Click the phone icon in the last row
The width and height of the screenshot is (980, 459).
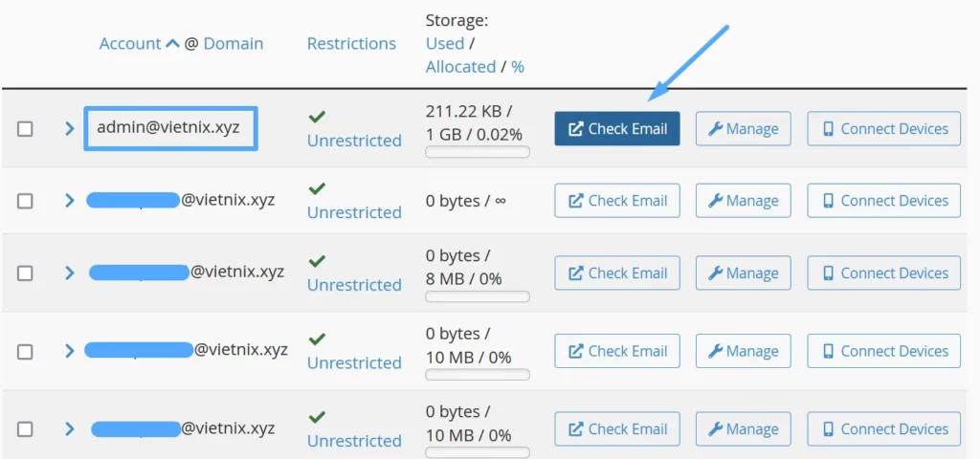click(x=828, y=429)
